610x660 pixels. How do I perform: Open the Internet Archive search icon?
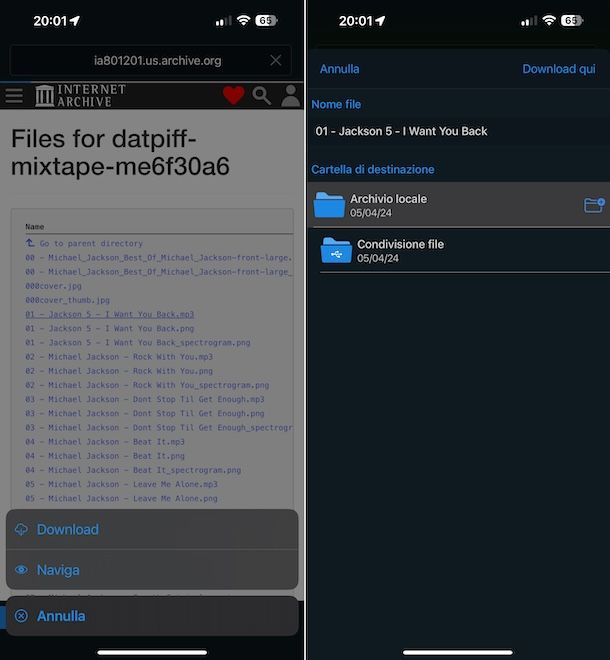pyautogui.click(x=261, y=96)
